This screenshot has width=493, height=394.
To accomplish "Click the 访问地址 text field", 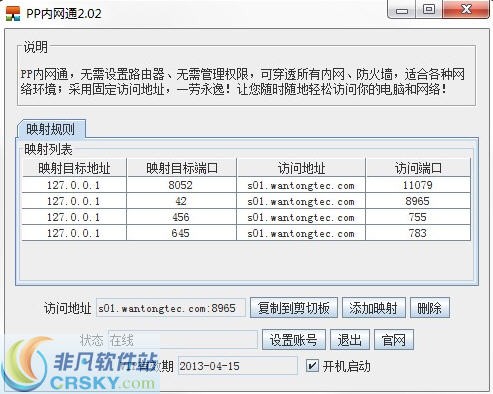I will coord(171,308).
